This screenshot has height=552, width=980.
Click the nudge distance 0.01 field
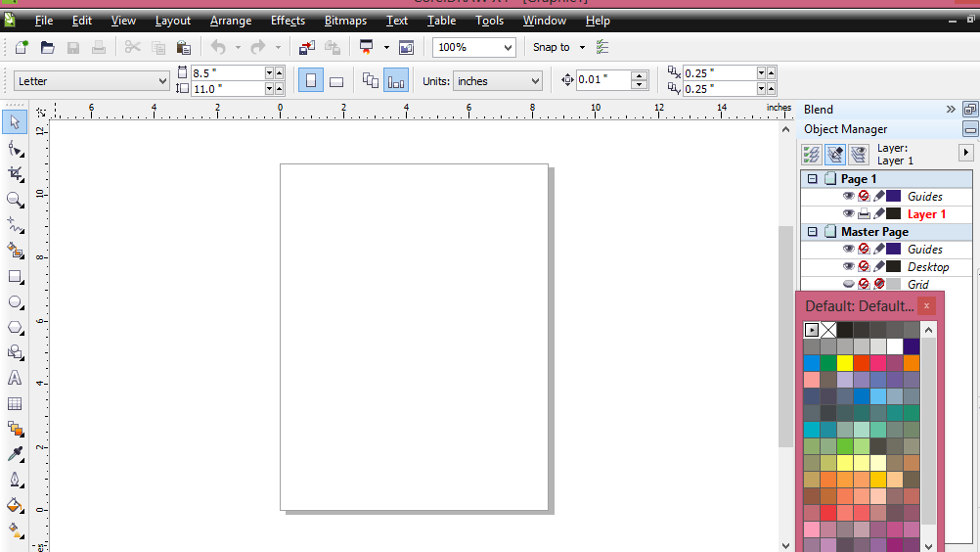pyautogui.click(x=603, y=80)
